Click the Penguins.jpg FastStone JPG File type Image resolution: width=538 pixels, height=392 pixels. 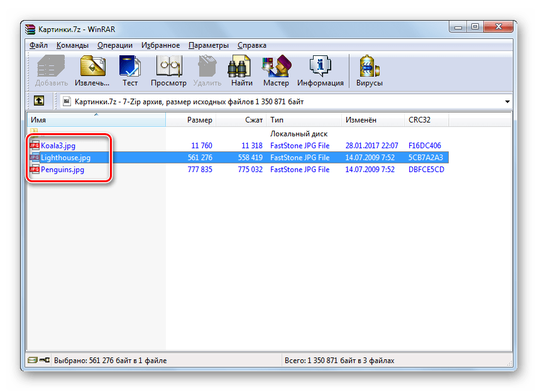pos(300,170)
